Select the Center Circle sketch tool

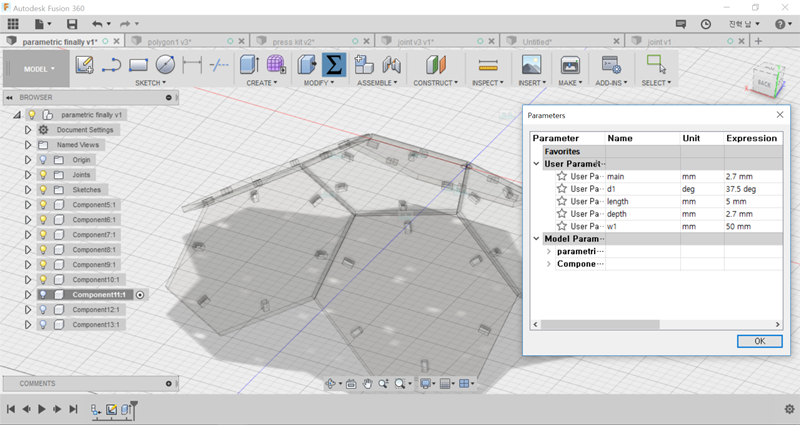165,65
